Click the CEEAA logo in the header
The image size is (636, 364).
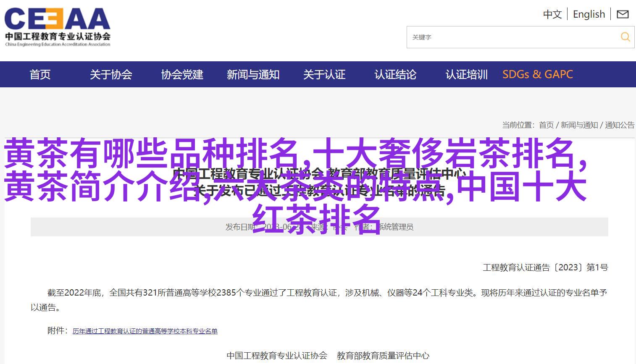[58, 26]
